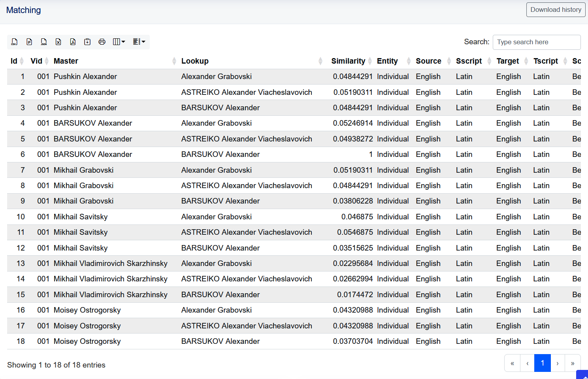This screenshot has width=588, height=379.
Task: Click Lookup 'BARSUKOV Alexander' in row 18
Action: tap(220, 341)
